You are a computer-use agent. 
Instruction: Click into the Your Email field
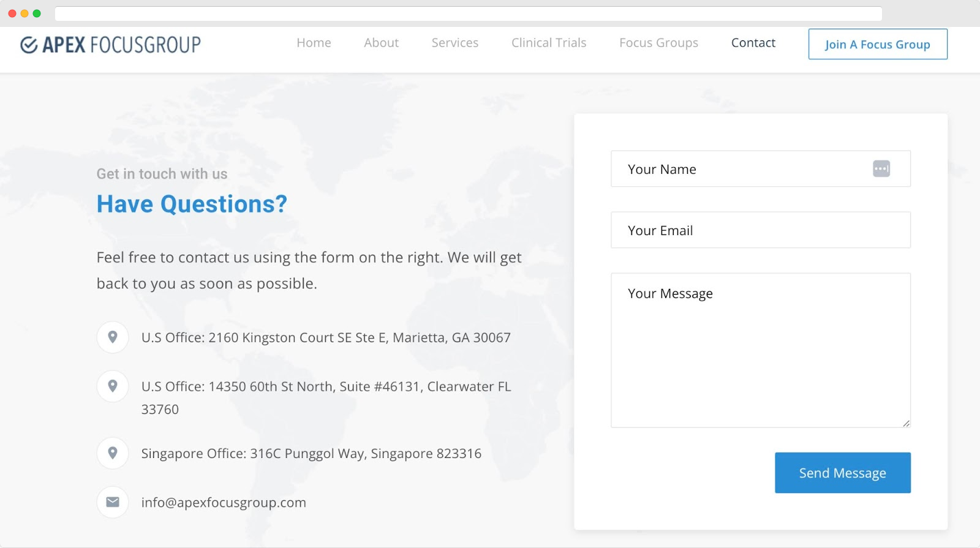click(760, 230)
